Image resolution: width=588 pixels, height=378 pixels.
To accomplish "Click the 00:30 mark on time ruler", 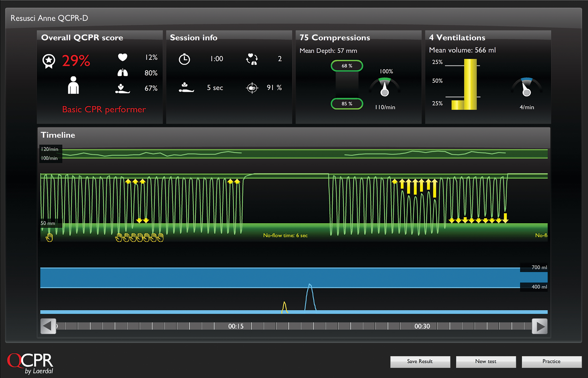I will (422, 326).
